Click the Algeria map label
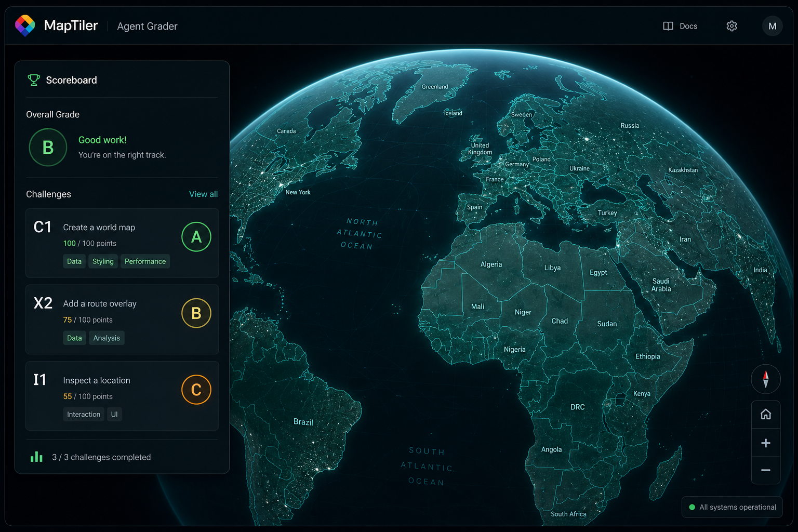Viewport: 798px width, 532px height. pyautogui.click(x=491, y=264)
